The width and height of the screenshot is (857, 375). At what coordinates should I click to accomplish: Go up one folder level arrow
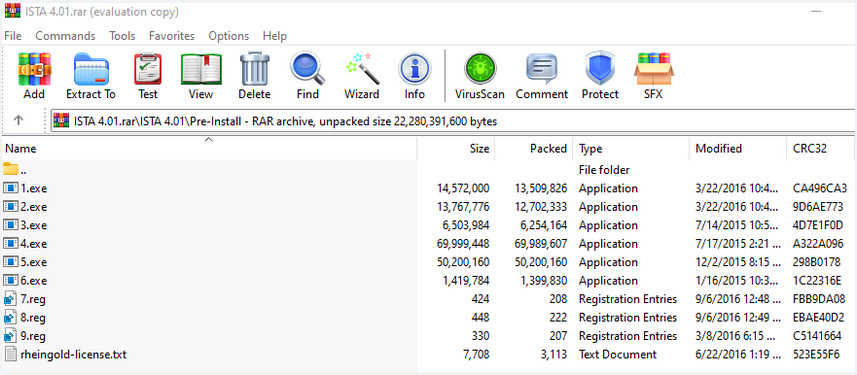click(x=19, y=121)
